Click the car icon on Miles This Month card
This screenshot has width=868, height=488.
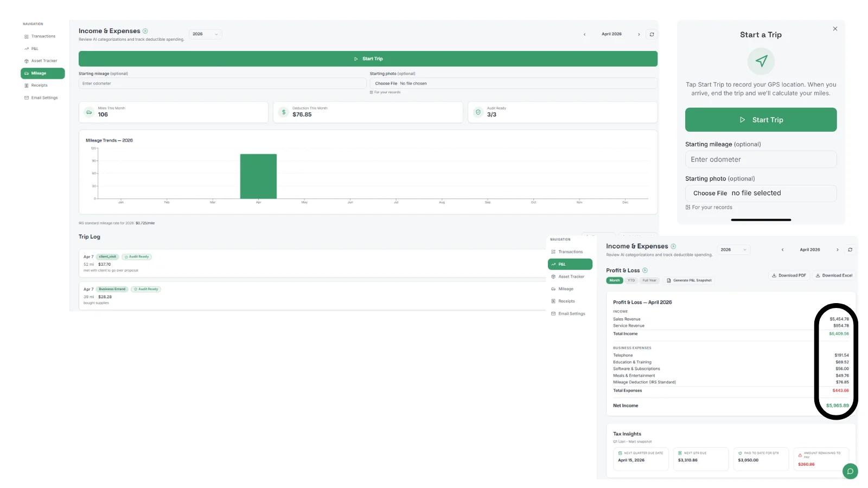pyautogui.click(x=89, y=112)
